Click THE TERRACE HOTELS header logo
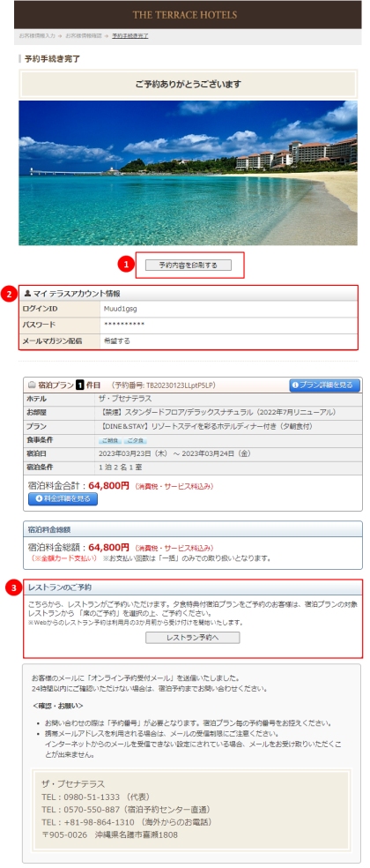The image size is (370, 868). click(x=185, y=15)
